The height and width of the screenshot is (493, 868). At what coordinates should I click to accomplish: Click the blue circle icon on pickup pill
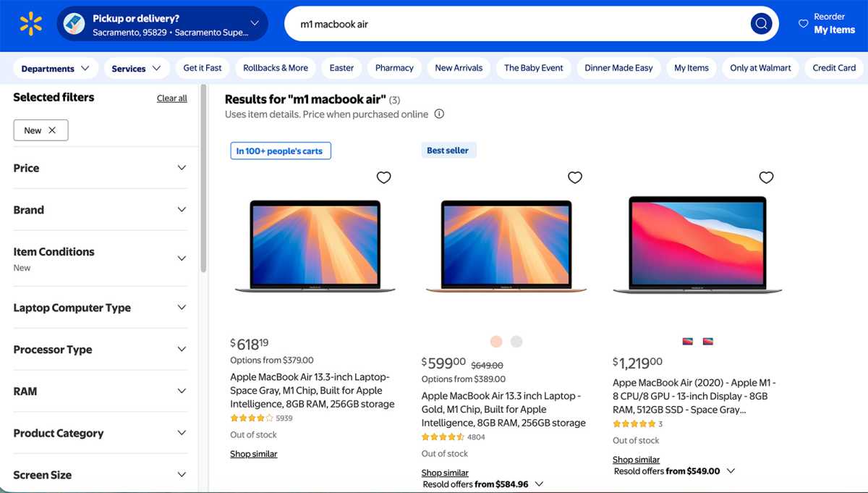click(72, 23)
